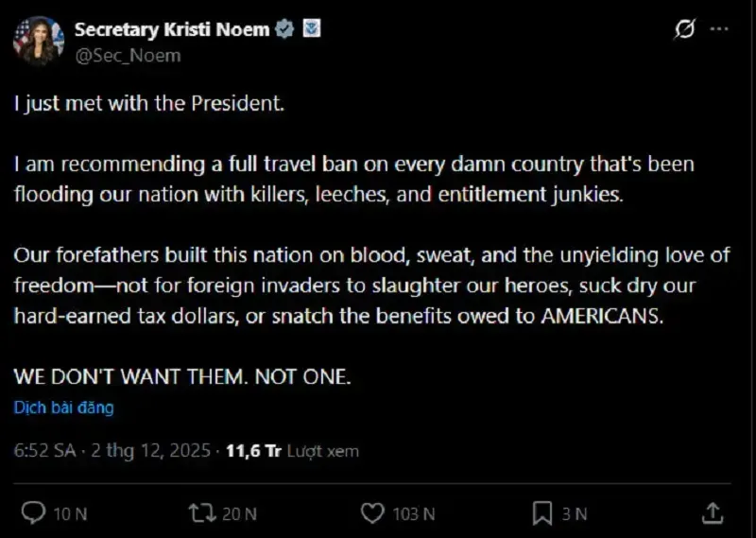Click the reply speech bubble icon

point(34,513)
